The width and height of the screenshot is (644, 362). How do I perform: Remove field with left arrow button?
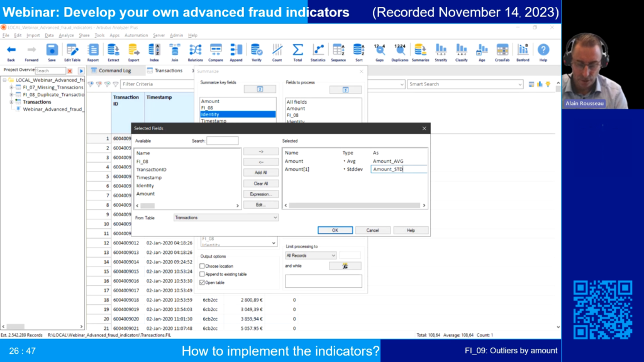261,162
